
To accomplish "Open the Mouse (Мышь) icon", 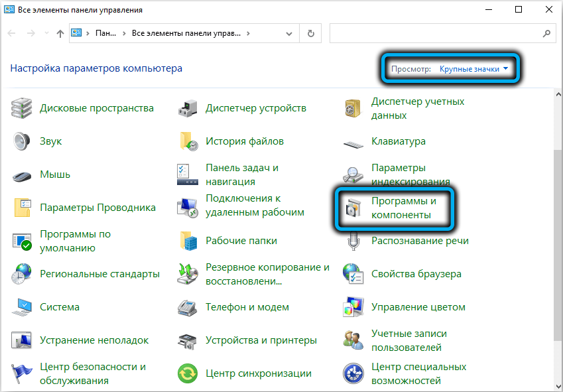I will click(21, 176).
